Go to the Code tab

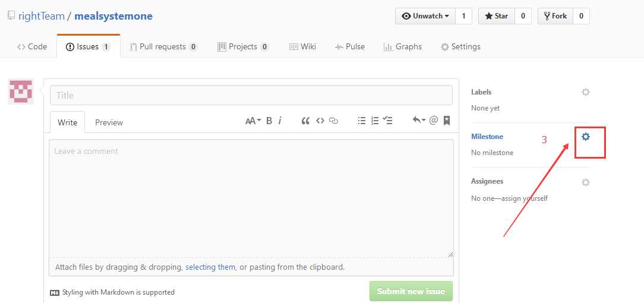click(32, 47)
